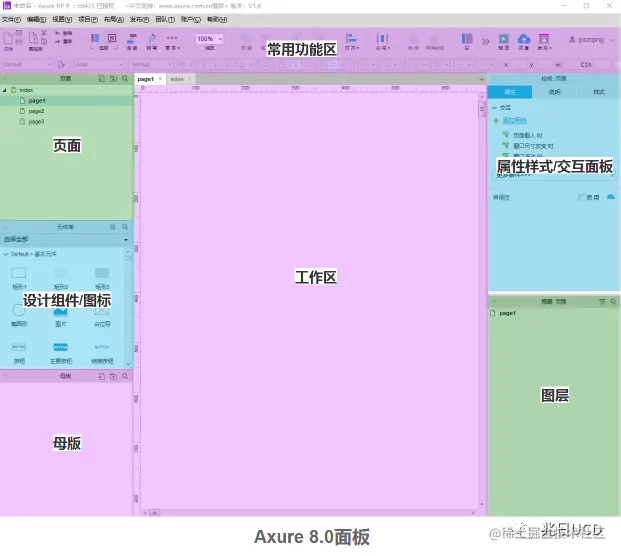Open the Default style dropdown
The image size is (621, 556).
point(27,64)
